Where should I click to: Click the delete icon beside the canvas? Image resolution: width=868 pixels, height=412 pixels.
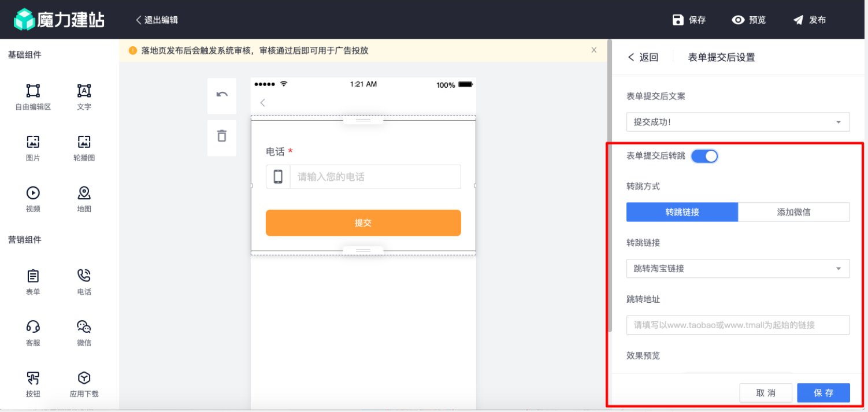222,138
